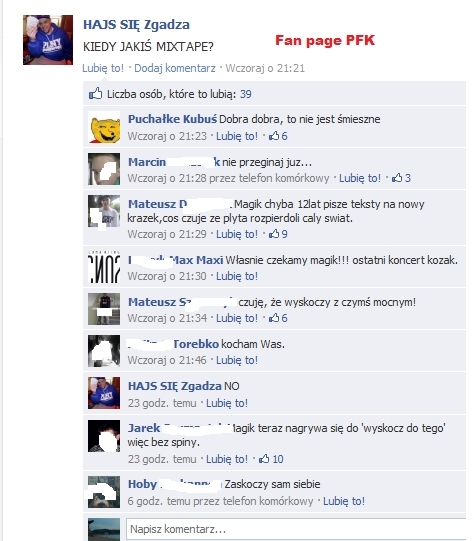Click thumbs-up icon with 6 on Puchałke Kubuś comment
474x541 pixels.
[274, 136]
